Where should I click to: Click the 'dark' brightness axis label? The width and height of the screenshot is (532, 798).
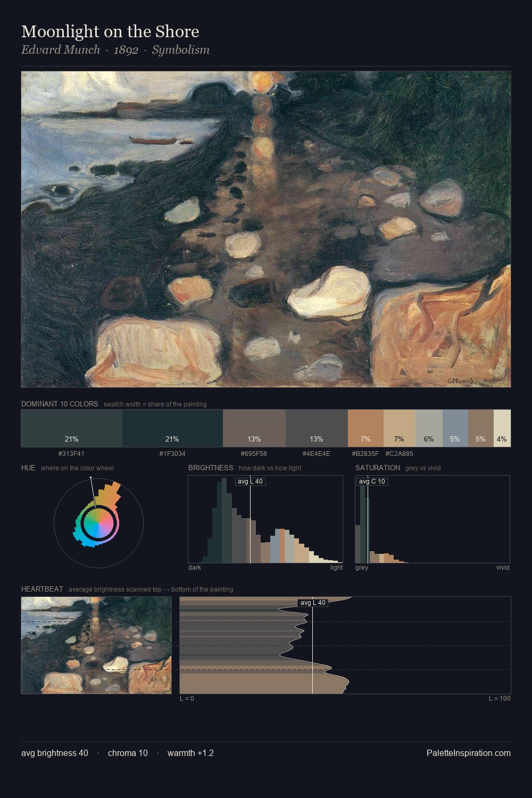(x=195, y=568)
